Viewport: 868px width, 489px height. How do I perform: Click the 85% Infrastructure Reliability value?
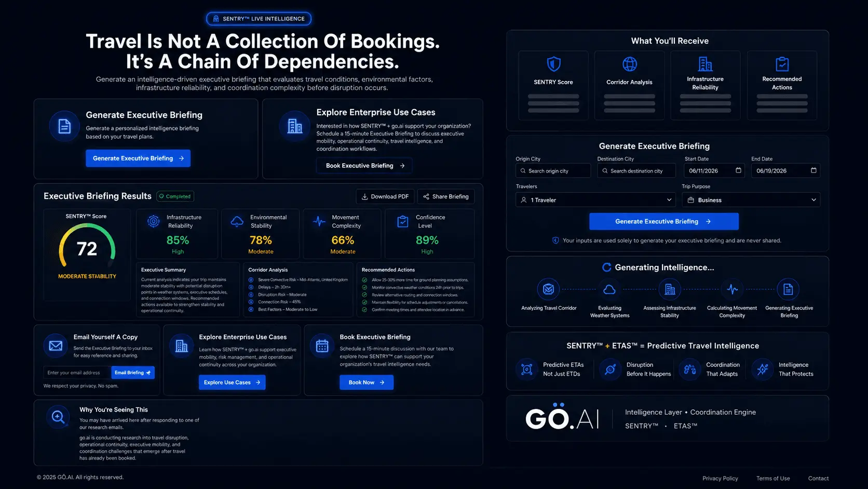(x=178, y=240)
